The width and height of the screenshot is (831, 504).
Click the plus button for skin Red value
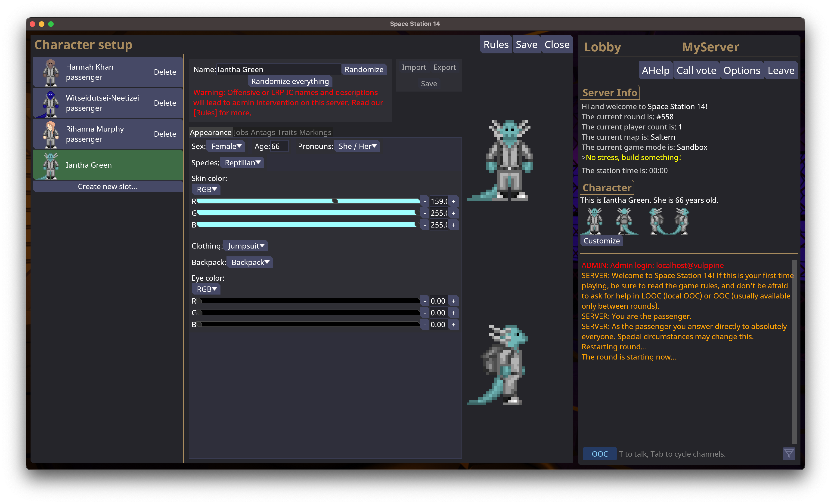coord(453,201)
